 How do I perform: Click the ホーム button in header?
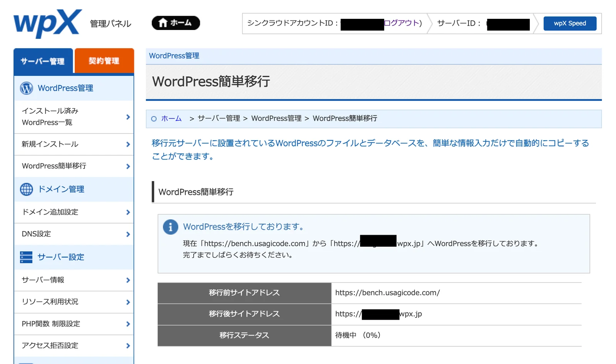click(176, 23)
